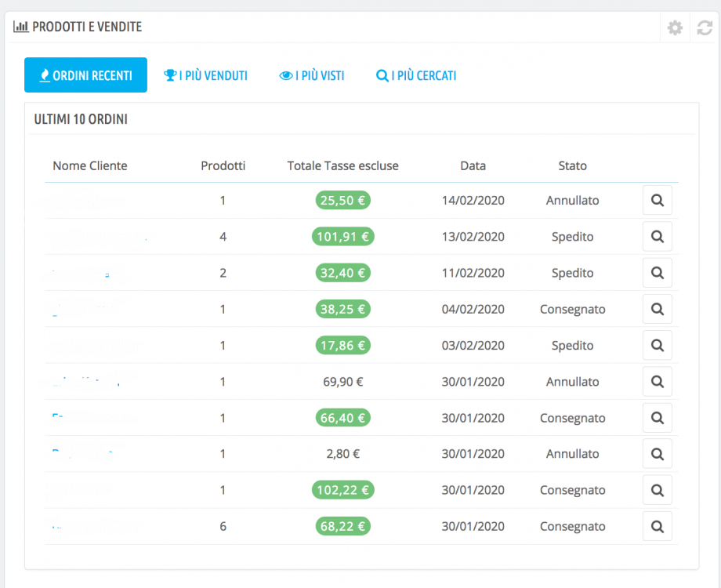The image size is (721, 588).
Task: Click the Ultimi 10 Ordini heading
Action: click(x=81, y=119)
